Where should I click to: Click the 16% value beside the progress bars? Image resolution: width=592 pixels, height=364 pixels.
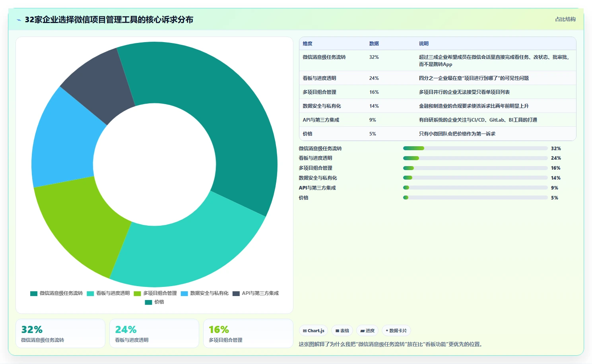(x=556, y=168)
